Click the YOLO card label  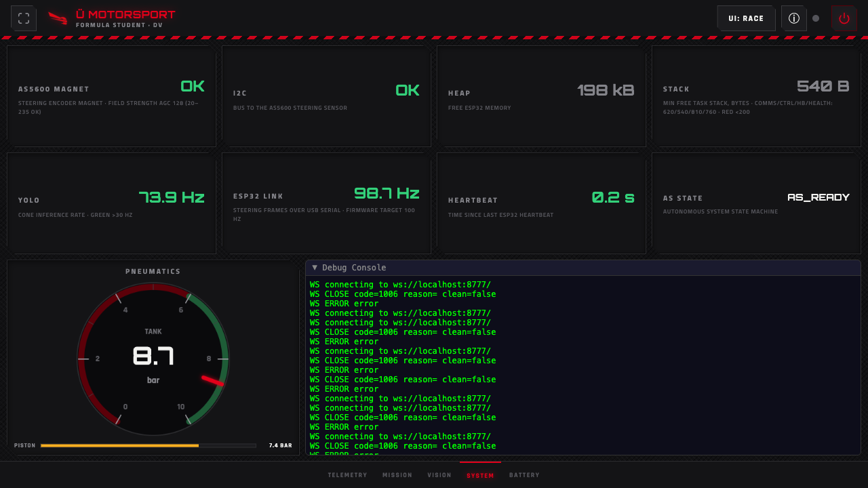(x=29, y=201)
